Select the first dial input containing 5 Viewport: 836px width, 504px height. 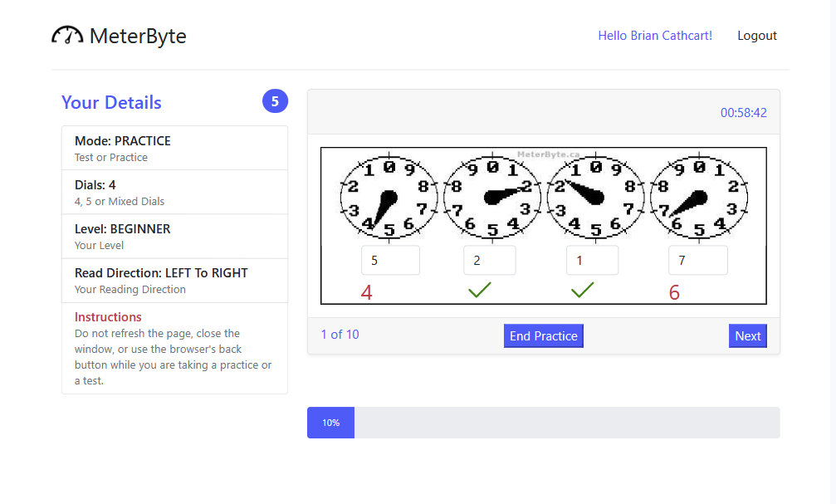coord(390,260)
